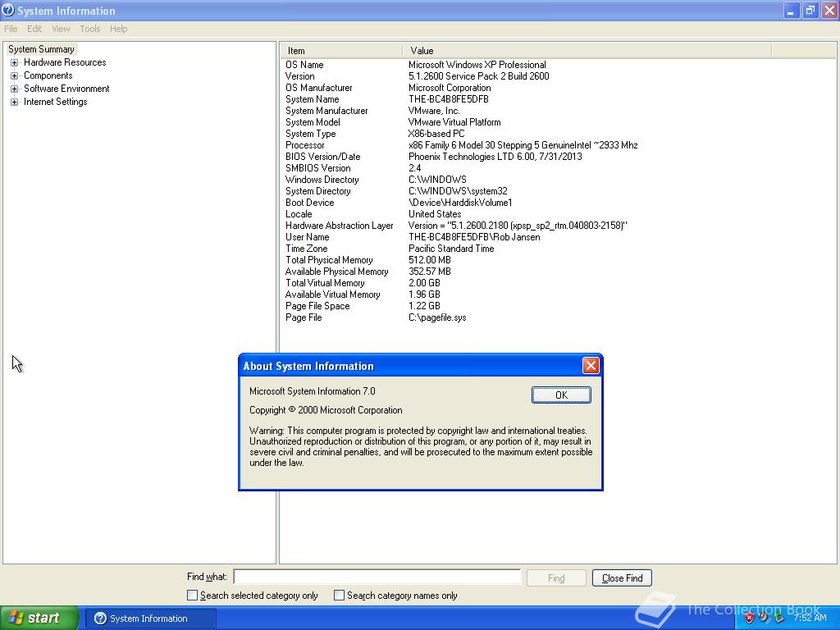Click the System Information icon in taskbar button

coord(100,619)
